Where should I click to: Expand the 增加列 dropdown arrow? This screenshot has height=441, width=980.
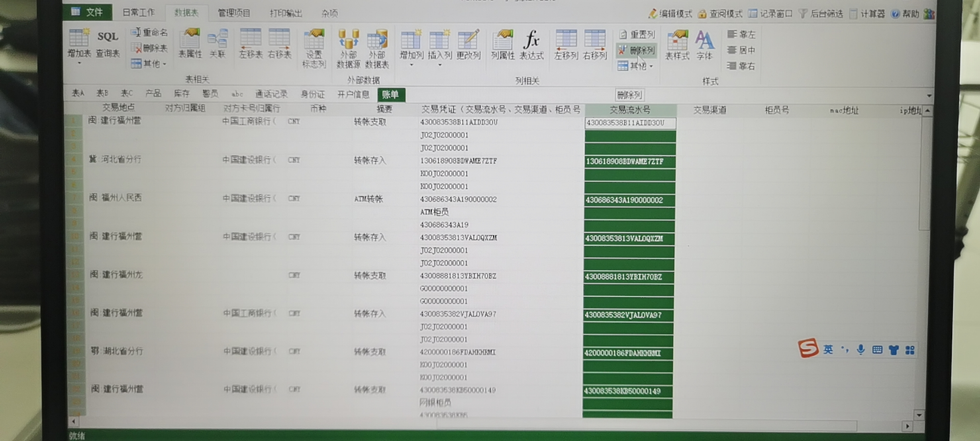(411, 65)
